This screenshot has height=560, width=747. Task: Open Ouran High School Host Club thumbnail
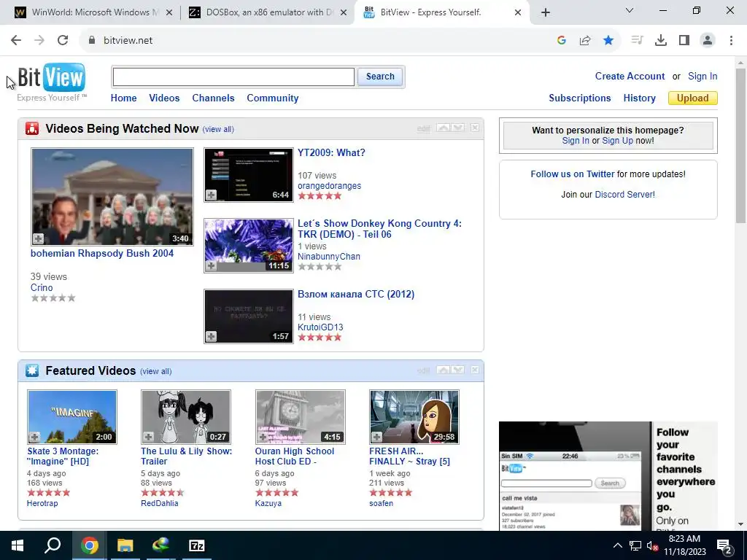click(x=300, y=417)
